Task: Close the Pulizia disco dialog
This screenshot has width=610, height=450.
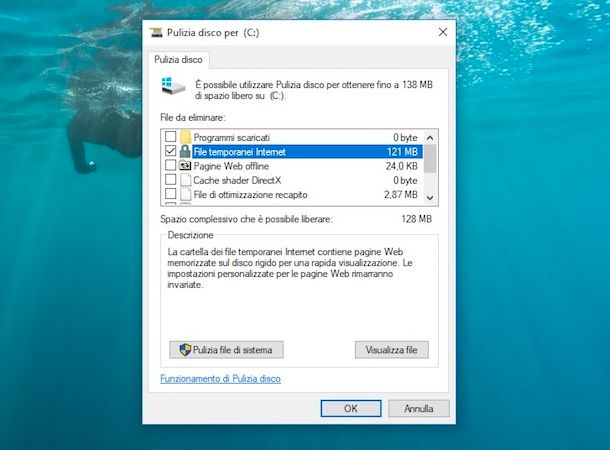Action: [443, 32]
